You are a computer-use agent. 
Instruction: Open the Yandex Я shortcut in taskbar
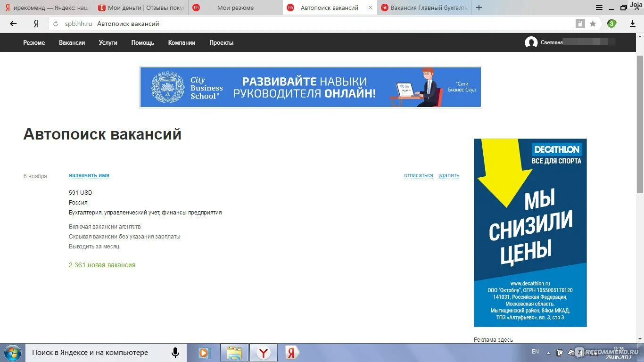pyautogui.click(x=292, y=353)
